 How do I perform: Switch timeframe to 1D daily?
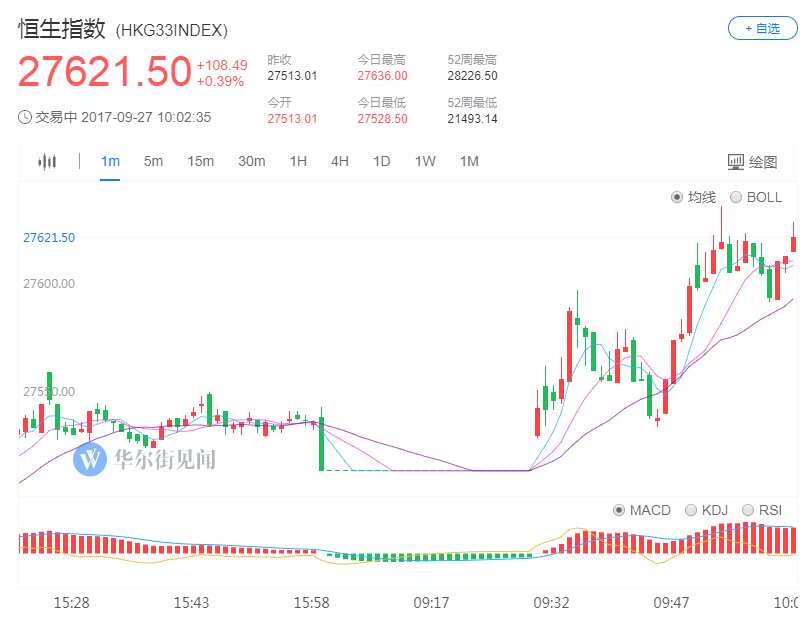click(380, 160)
